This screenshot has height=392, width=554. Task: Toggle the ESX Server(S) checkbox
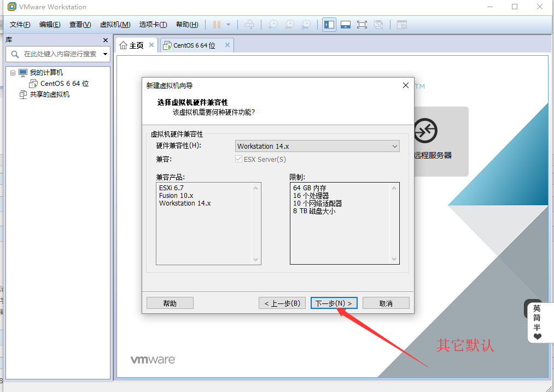pyautogui.click(x=239, y=159)
